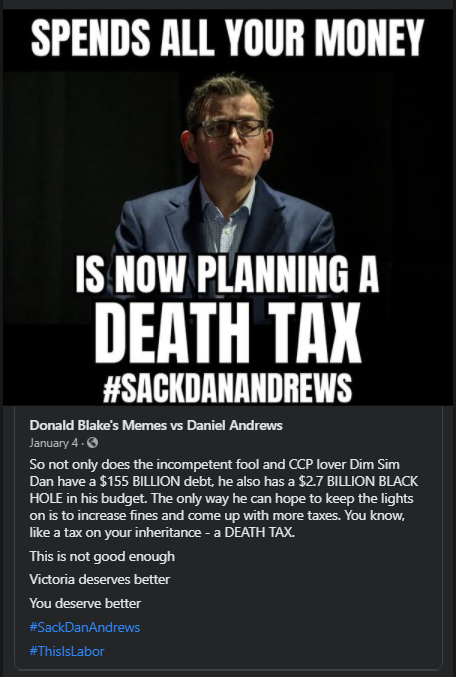The image size is (456, 677).
Task: Click the man's glasses in the meme photo
Action: point(230,128)
